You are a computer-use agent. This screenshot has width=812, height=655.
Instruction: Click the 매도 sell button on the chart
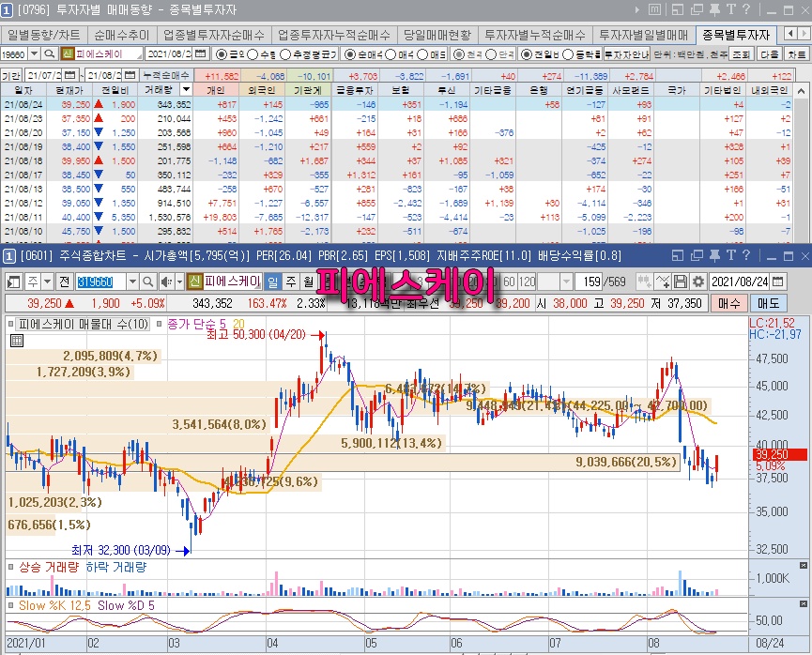[x=769, y=303]
